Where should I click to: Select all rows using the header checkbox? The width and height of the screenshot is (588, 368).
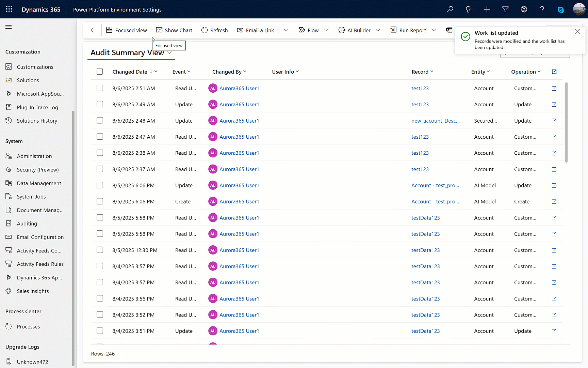(100, 72)
